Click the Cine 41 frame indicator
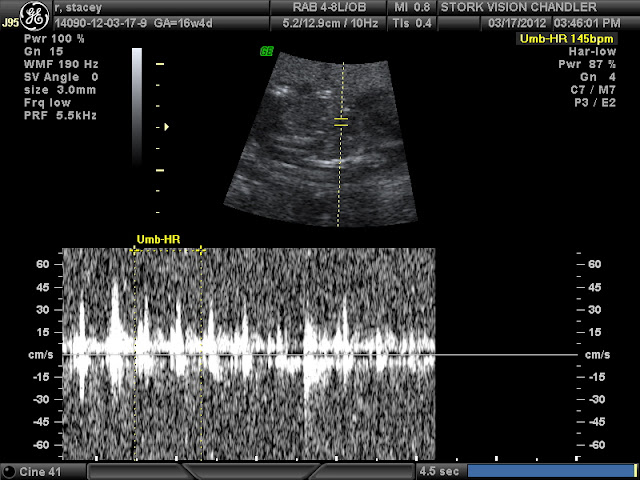This screenshot has height=480, width=640. pos(40,472)
